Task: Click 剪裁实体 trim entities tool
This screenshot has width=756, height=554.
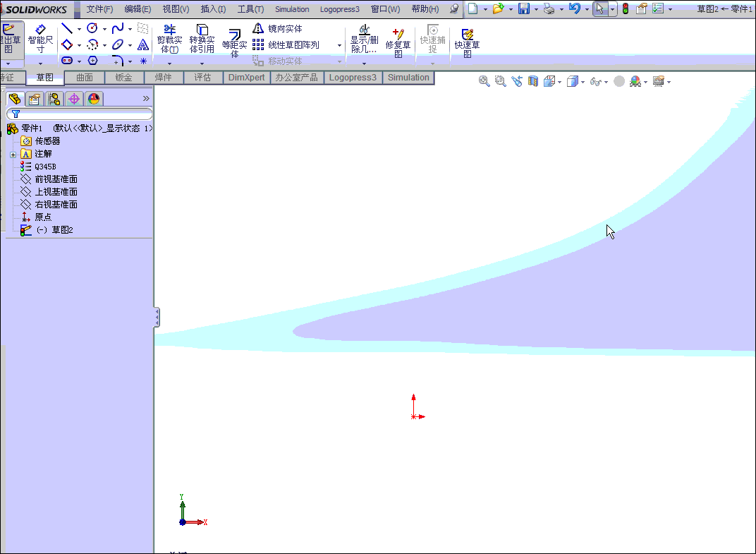Action: click(x=169, y=38)
